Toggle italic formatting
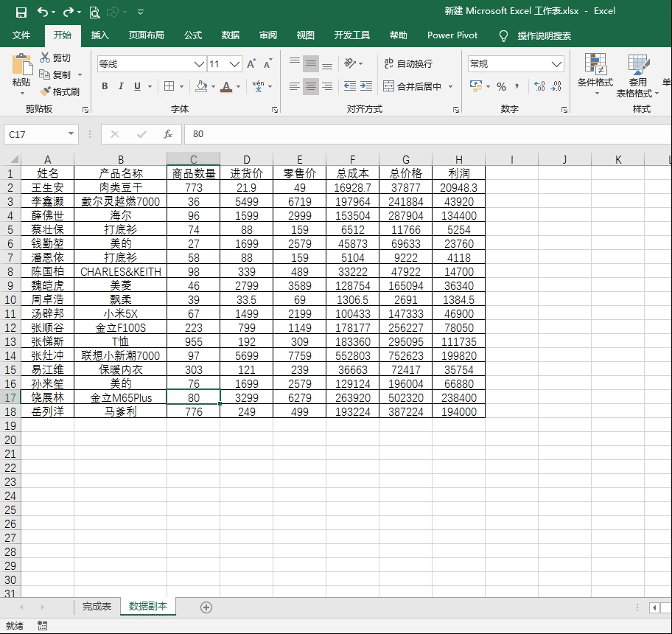 tap(121, 86)
